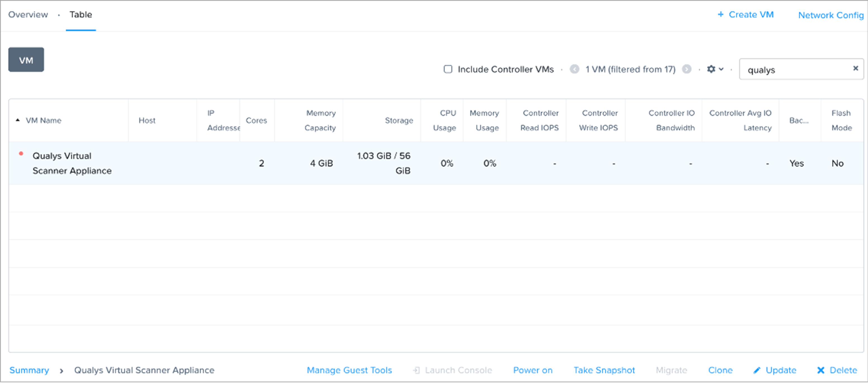
Task: Open gear dropdown chevron
Action: tap(721, 69)
